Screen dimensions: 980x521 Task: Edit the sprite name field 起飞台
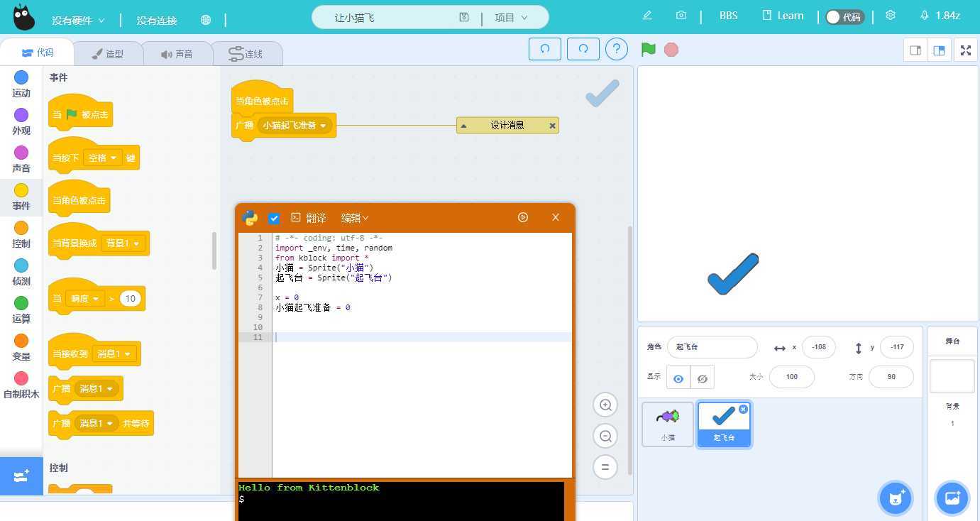(712, 347)
